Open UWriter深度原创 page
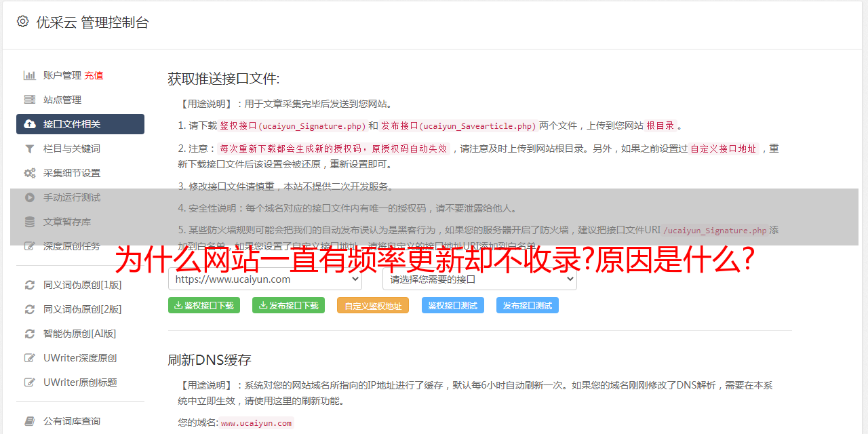This screenshot has height=434, width=868. click(80, 358)
